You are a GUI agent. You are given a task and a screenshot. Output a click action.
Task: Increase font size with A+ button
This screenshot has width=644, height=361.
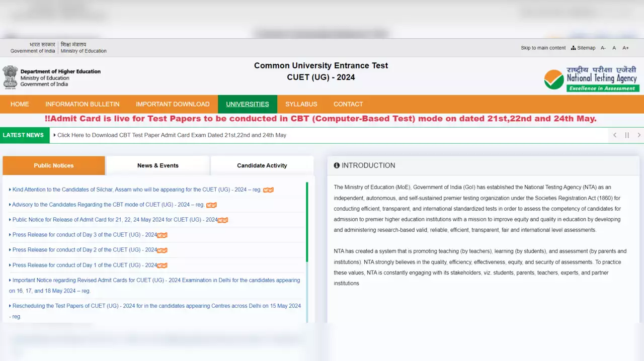(x=626, y=48)
